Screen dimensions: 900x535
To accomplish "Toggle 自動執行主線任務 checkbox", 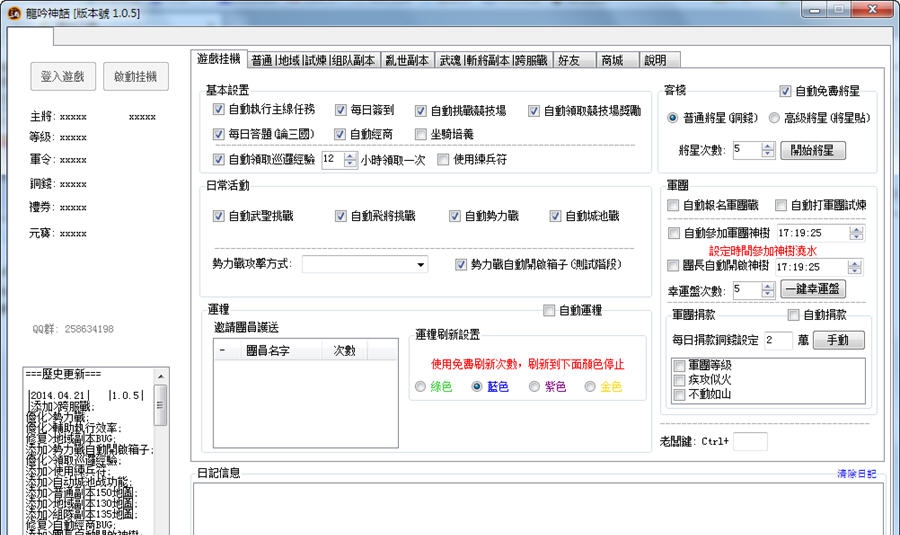I will point(218,109).
